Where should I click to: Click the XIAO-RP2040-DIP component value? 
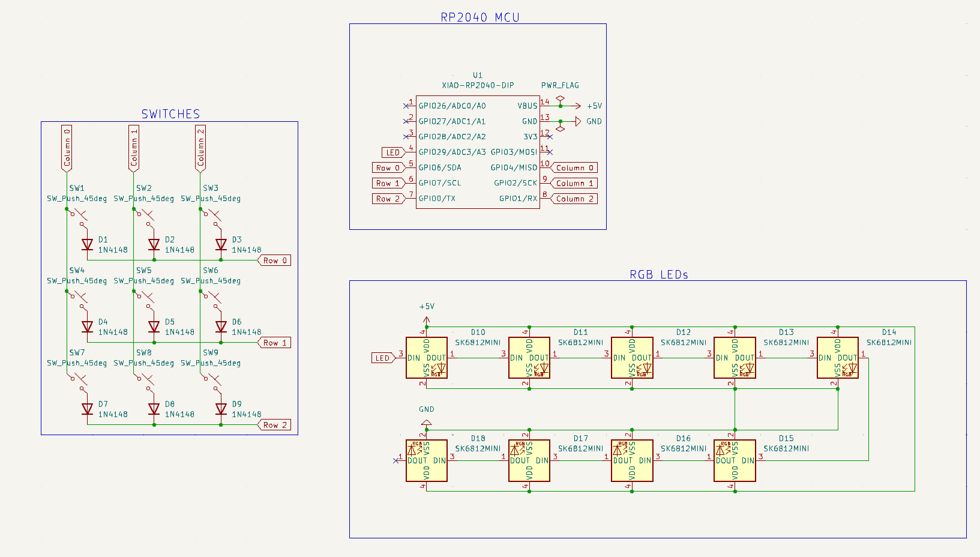pyautogui.click(x=478, y=85)
